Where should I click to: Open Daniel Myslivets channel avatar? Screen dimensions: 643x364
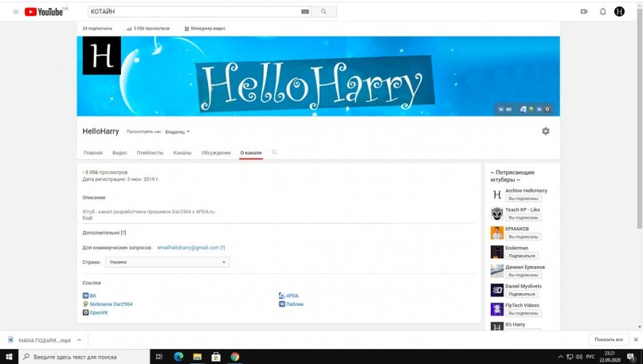coord(497,290)
